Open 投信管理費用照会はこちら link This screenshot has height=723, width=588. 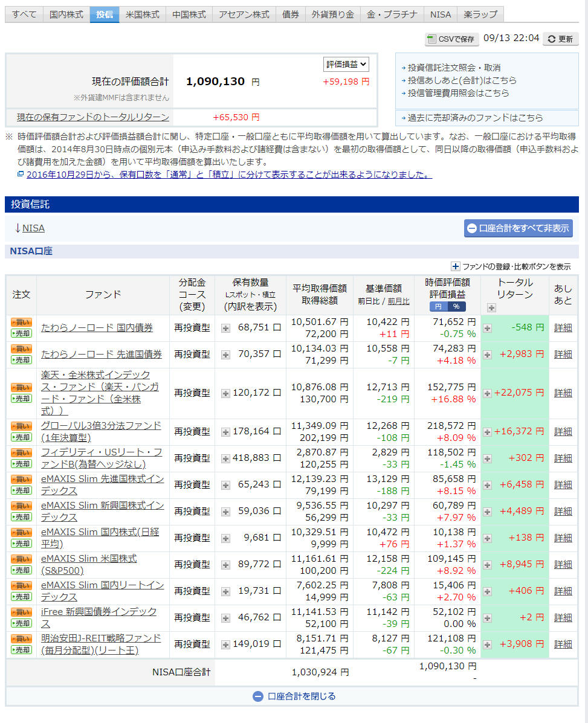[x=459, y=93]
